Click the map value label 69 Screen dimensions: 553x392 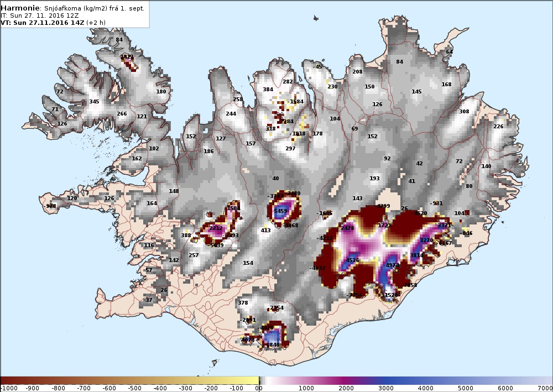coord(355,128)
